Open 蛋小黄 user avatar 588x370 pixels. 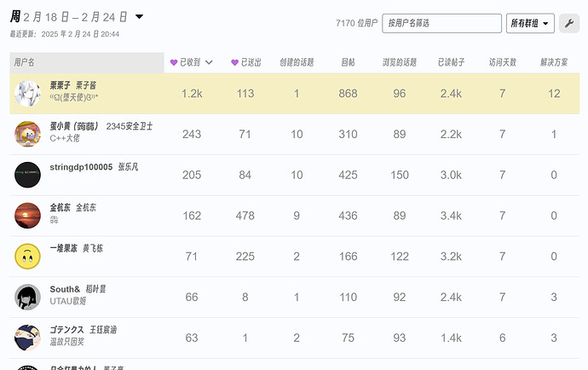pos(27,134)
